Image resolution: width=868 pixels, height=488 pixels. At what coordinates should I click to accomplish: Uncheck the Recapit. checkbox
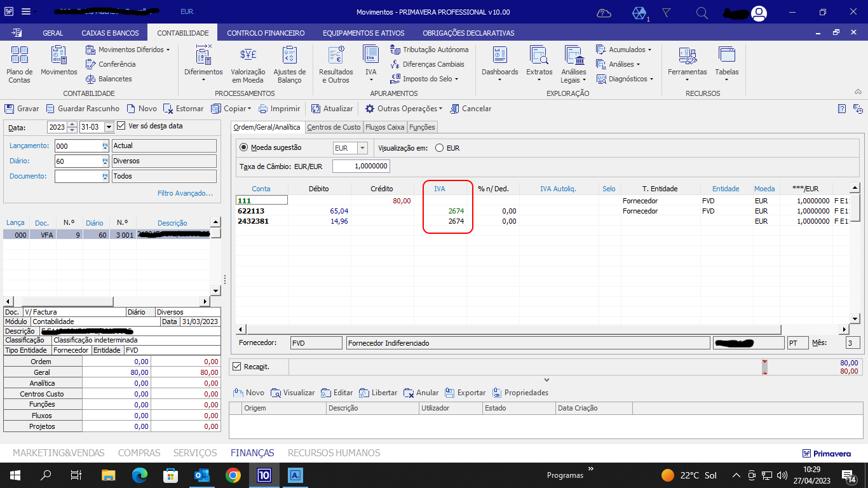click(237, 367)
